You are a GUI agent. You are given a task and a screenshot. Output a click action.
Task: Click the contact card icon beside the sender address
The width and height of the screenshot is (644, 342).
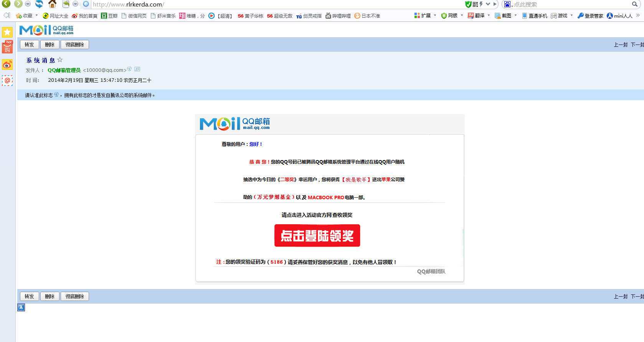137,69
